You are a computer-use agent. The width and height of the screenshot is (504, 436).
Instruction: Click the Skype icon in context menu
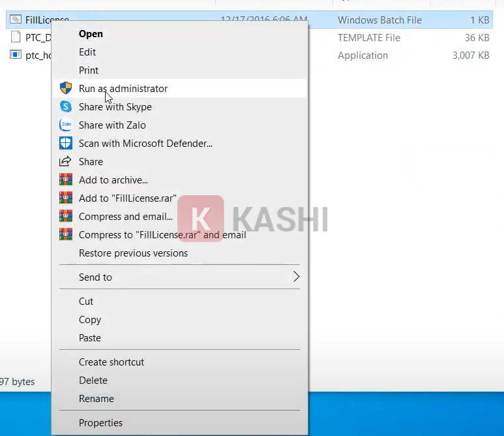[x=65, y=106]
